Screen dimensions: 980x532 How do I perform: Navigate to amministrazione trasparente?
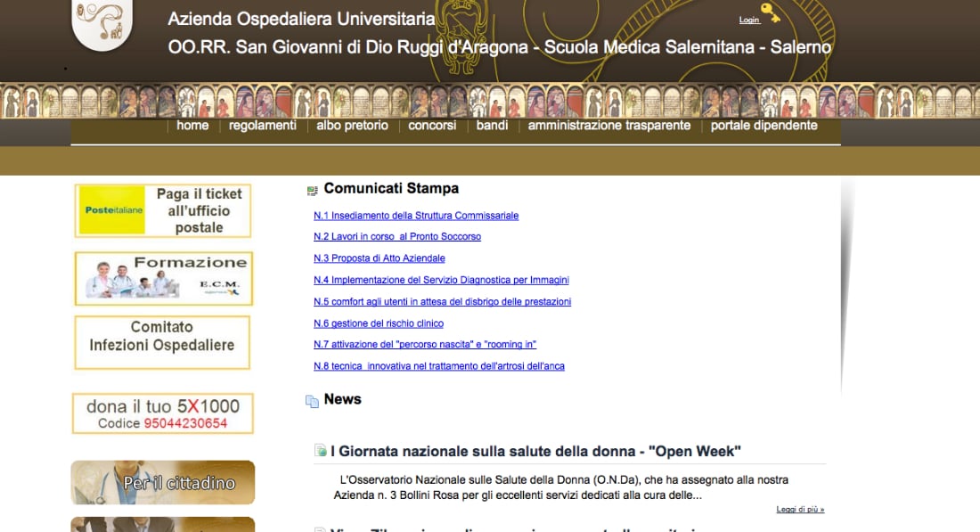(x=608, y=126)
